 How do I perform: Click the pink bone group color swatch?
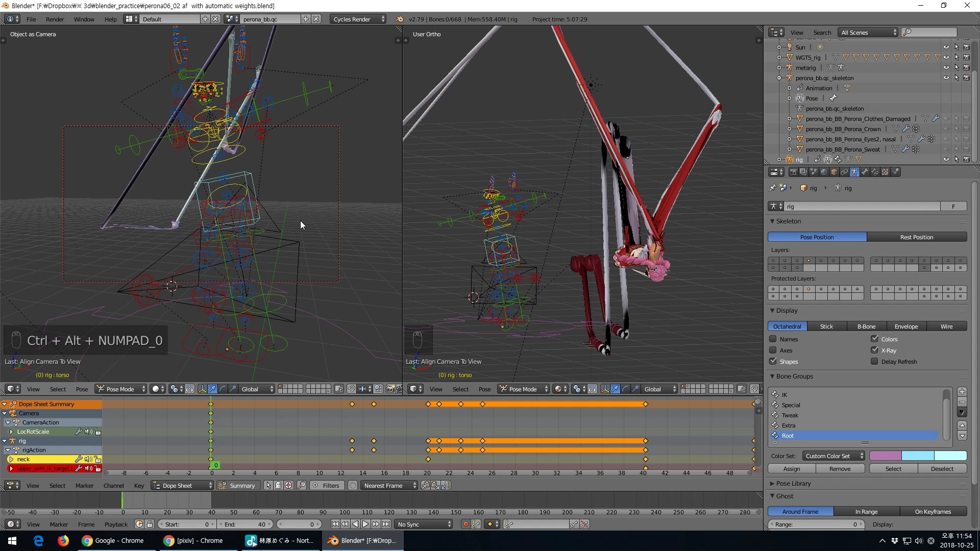[x=886, y=456]
